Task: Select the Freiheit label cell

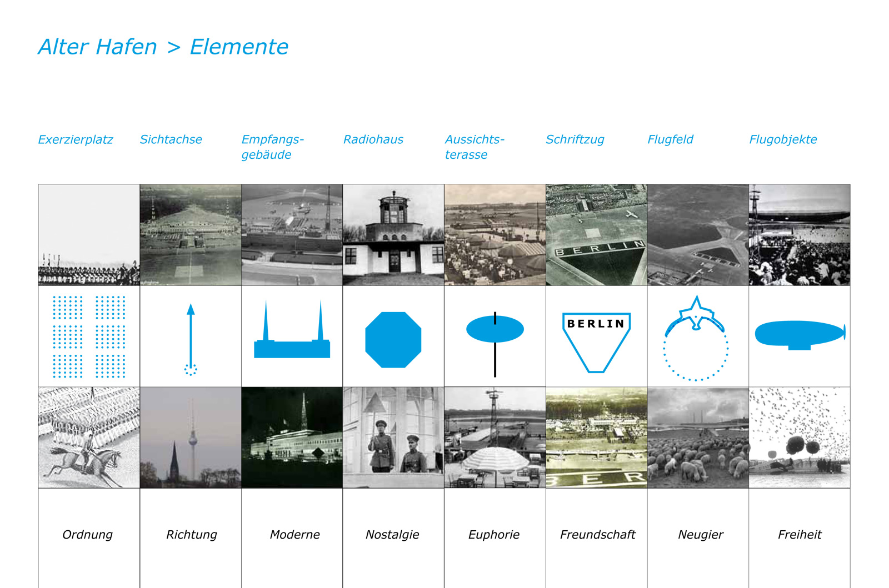Action: (x=799, y=535)
